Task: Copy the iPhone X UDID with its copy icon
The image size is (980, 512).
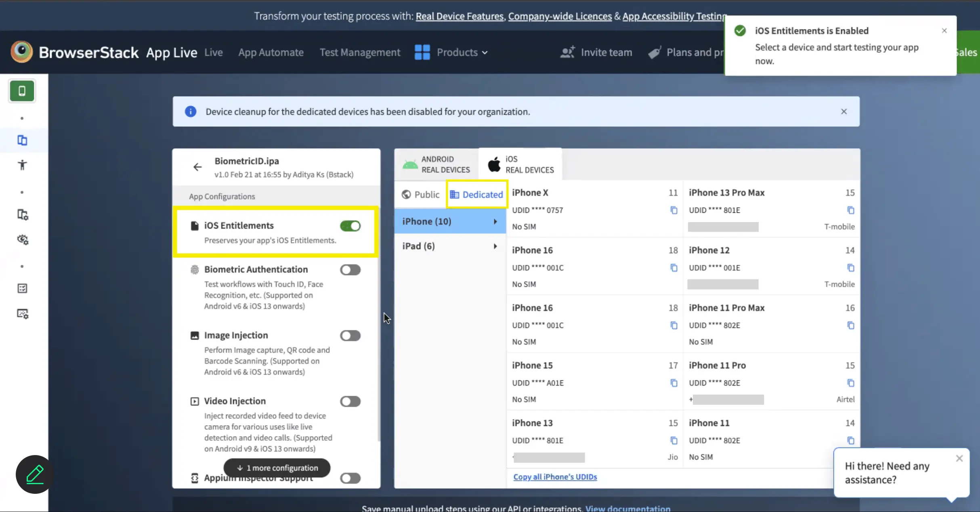Action: tap(674, 210)
